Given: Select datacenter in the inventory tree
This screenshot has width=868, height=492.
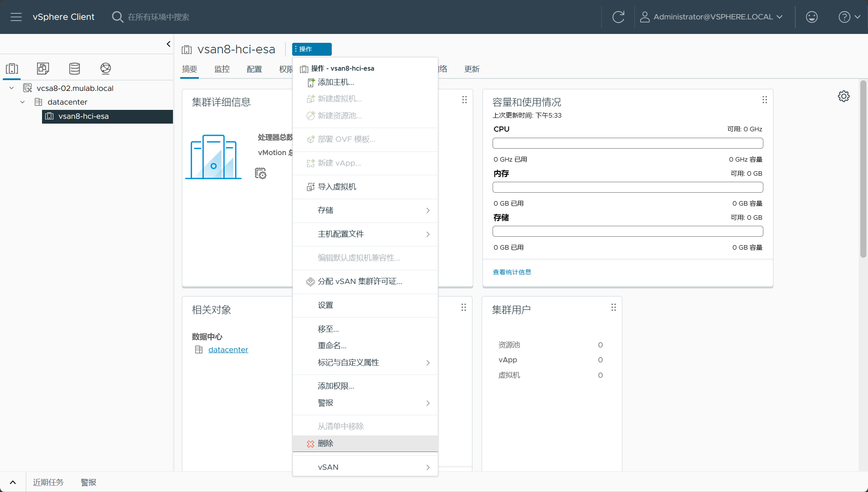Looking at the screenshot, I should click(x=67, y=102).
